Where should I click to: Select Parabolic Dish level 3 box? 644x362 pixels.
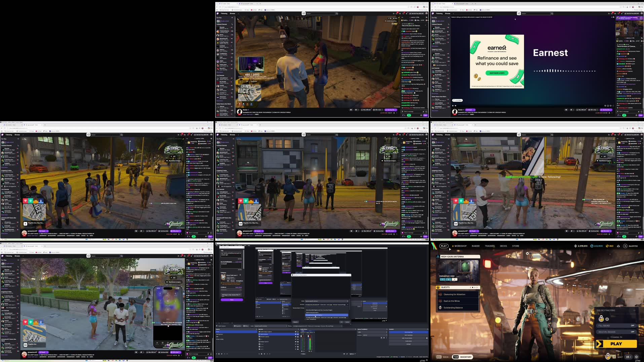click(454, 279)
